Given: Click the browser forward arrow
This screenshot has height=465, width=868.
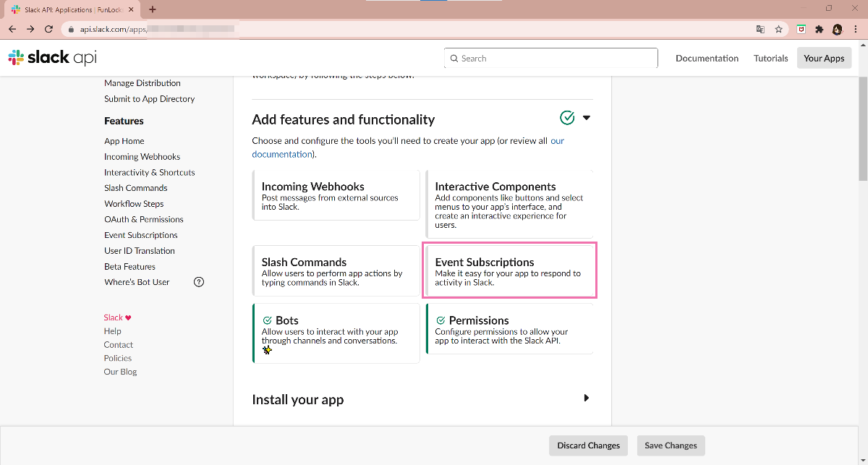Looking at the screenshot, I should (30, 29).
